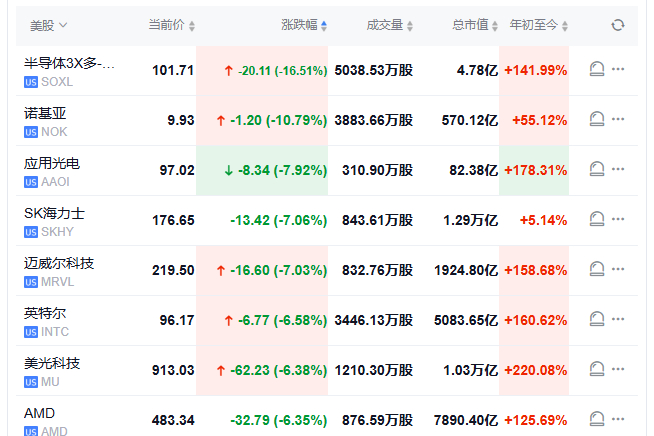Click price 483.34 for AMD
Viewport: 654px width, 436px height.
[173, 420]
